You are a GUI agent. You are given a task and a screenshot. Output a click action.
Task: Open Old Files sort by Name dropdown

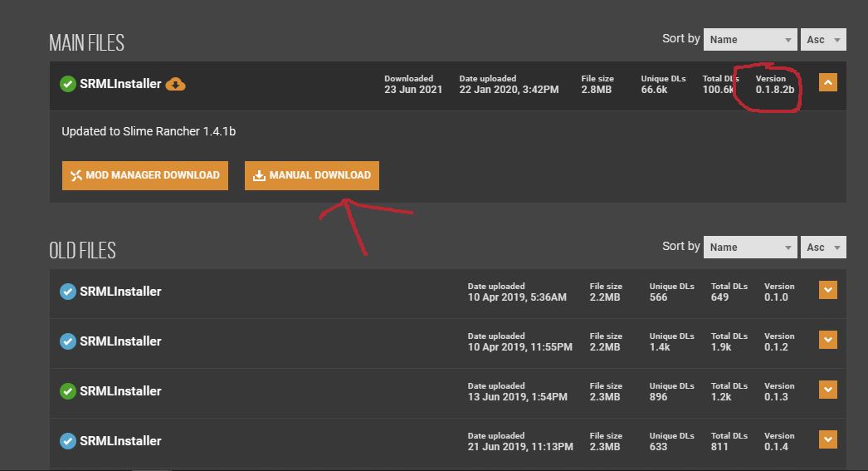point(751,247)
